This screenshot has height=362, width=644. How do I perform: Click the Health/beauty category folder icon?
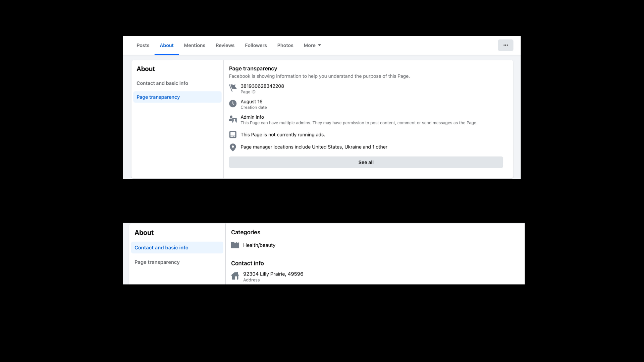(x=235, y=245)
